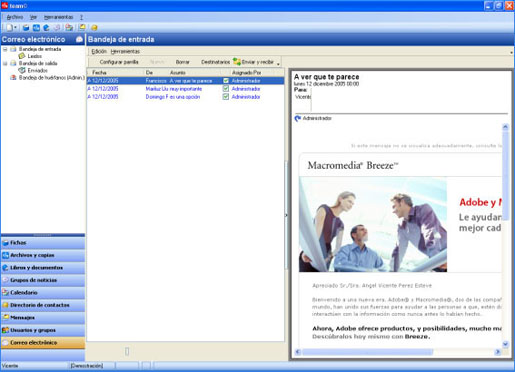Viewport: 515px width, 372px height.
Task: Select the Mensajes navigation button
Action: pos(43,318)
